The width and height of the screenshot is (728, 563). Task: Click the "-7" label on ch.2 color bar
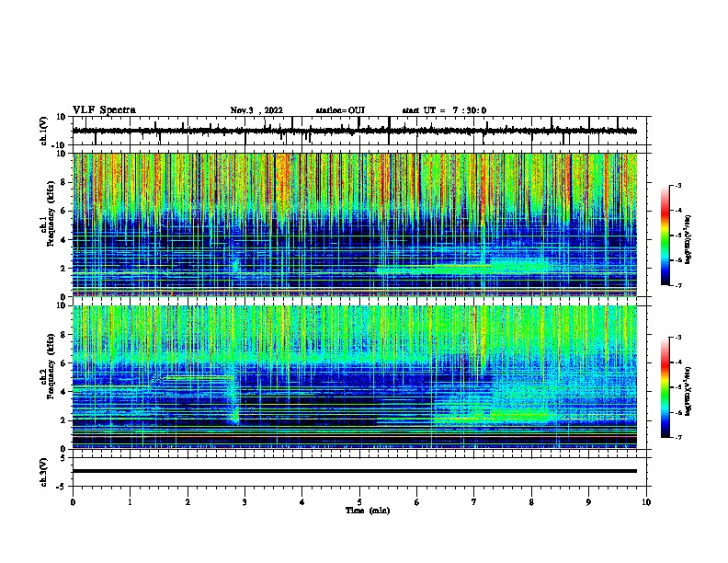(x=677, y=437)
